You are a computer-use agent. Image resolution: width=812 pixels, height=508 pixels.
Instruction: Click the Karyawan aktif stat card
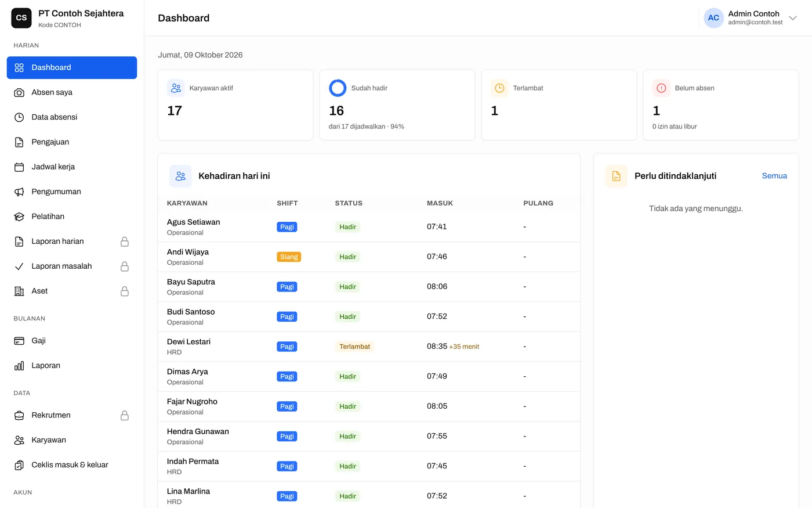click(235, 105)
